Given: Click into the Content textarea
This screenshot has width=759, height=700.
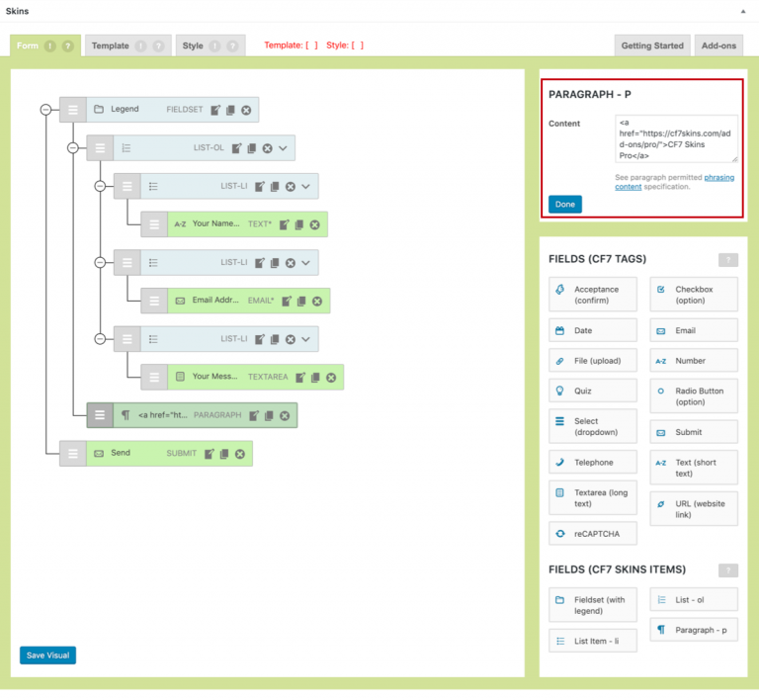Looking at the screenshot, I should (x=675, y=138).
